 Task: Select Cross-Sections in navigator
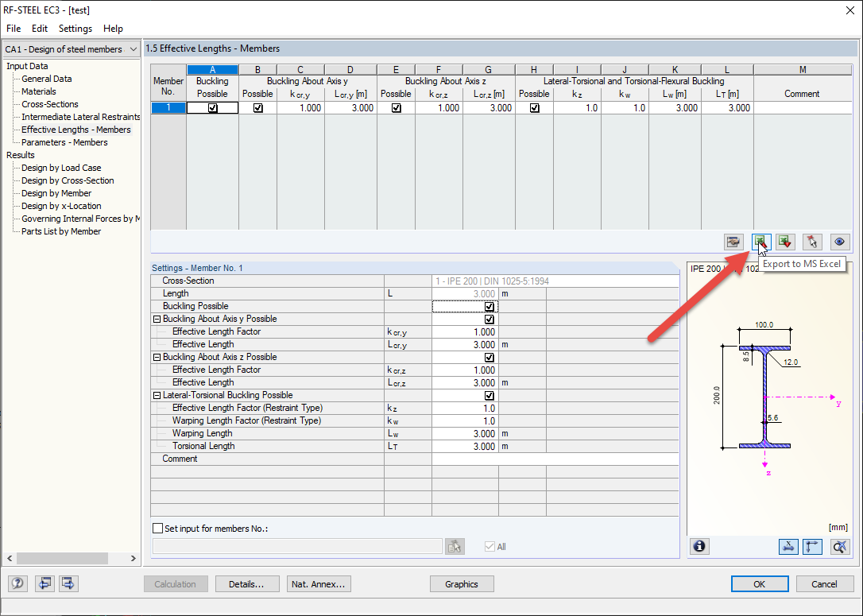pos(50,104)
